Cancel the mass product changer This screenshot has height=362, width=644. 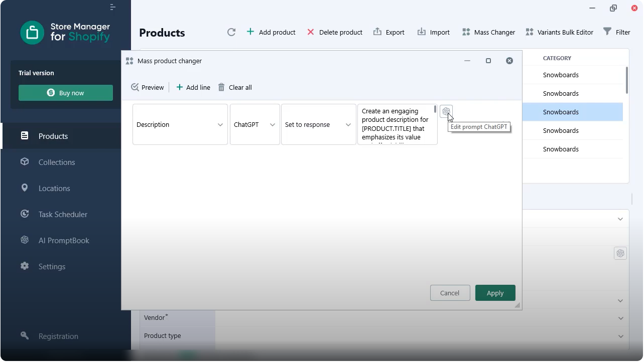pyautogui.click(x=450, y=293)
